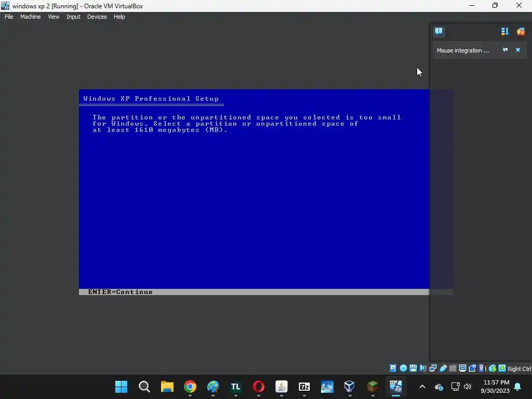
Task: Toggle the notification center speech-bubble icon
Action: point(438,32)
